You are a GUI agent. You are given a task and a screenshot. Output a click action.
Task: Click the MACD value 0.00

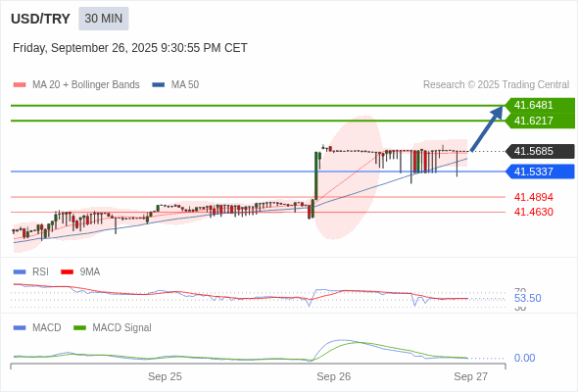coord(524,358)
